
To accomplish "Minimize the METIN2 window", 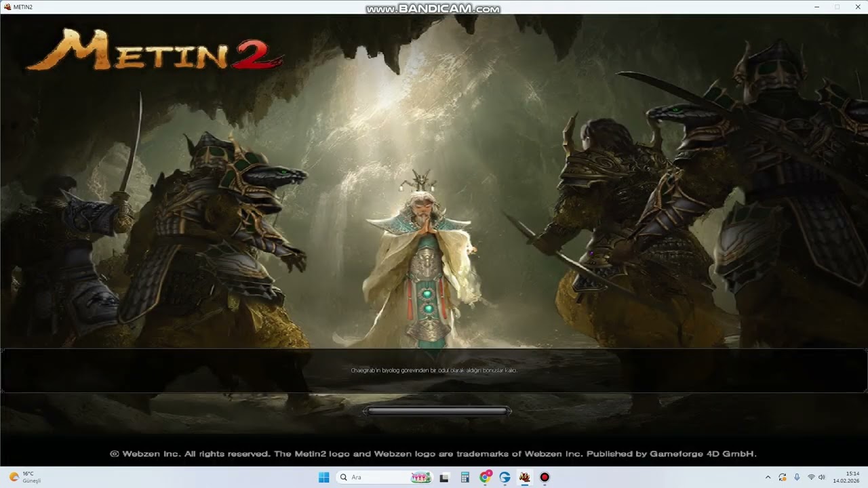I will (816, 7).
